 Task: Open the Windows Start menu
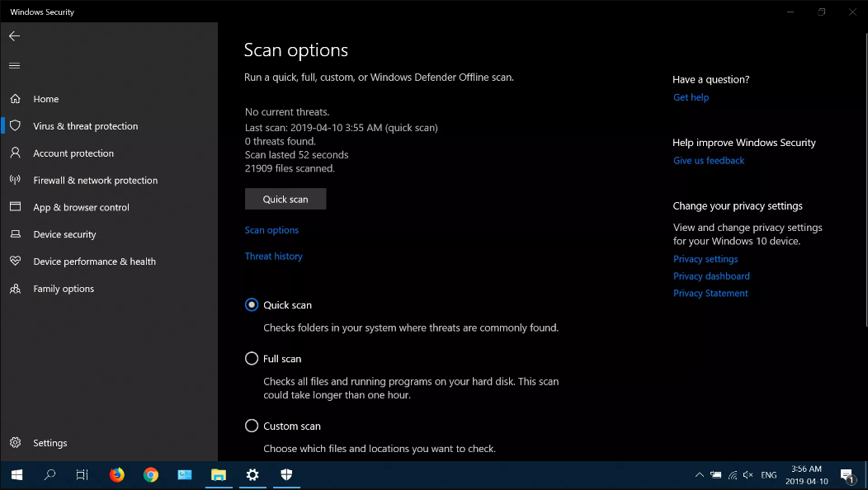17,475
